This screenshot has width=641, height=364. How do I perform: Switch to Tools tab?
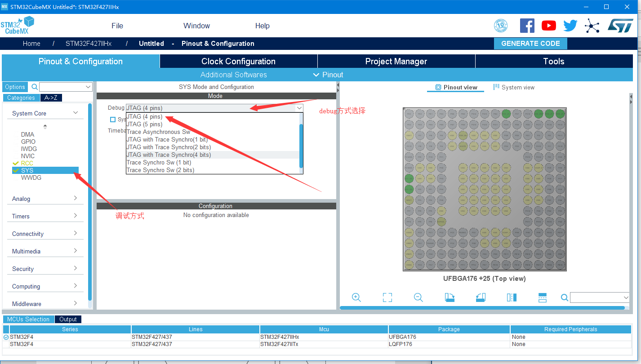click(x=554, y=62)
